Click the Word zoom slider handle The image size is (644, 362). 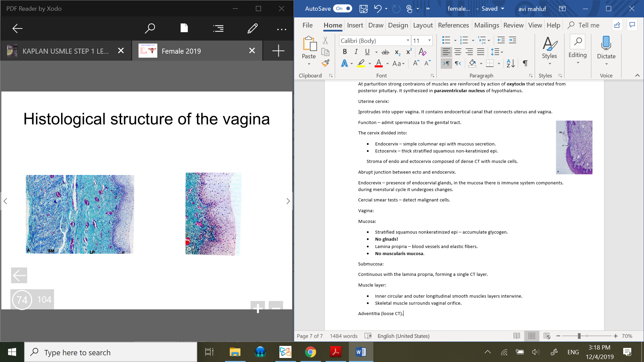[579, 336]
